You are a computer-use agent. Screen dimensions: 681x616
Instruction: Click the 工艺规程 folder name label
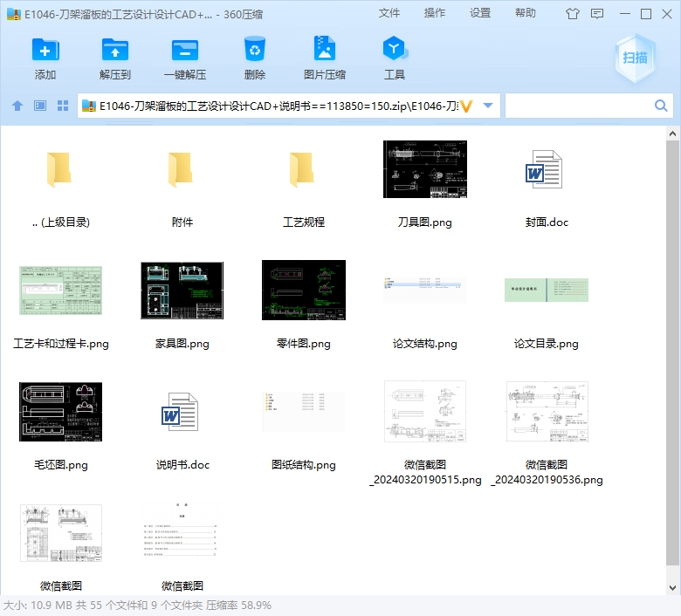(x=304, y=222)
